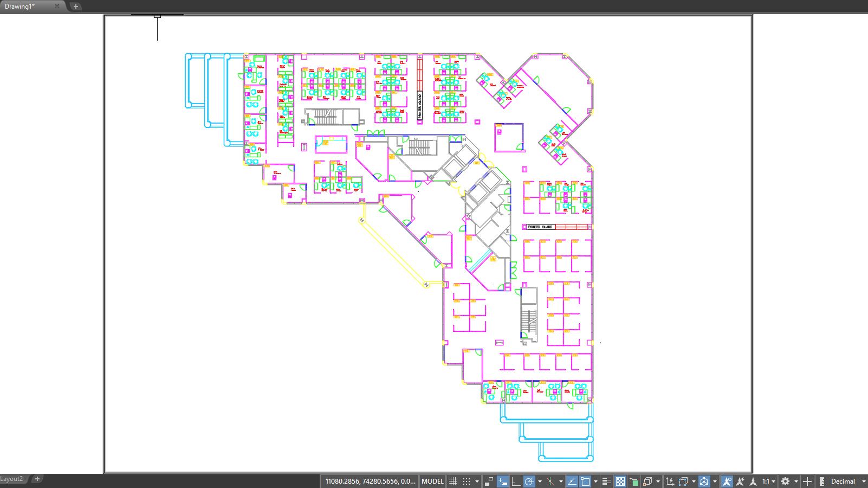Click the drawing units ruler icon
This screenshot has height=488, width=868.
822,481
